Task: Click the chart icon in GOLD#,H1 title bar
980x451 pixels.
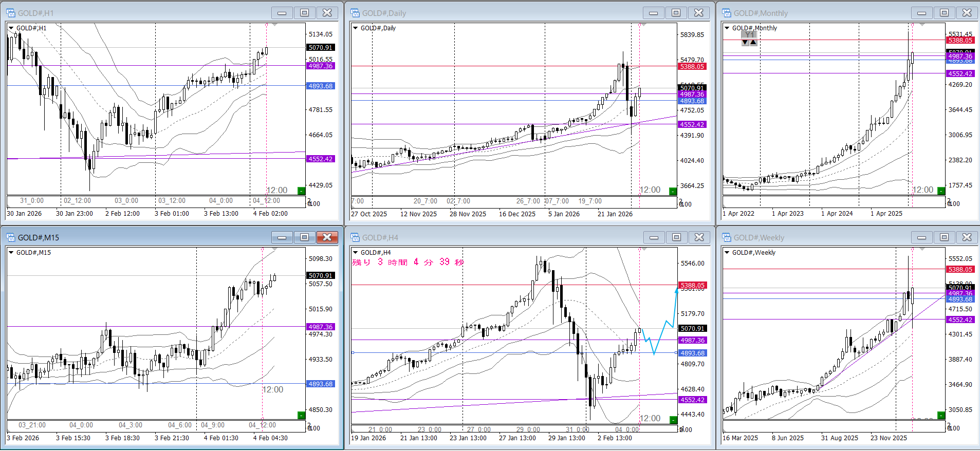Action: pos(11,13)
